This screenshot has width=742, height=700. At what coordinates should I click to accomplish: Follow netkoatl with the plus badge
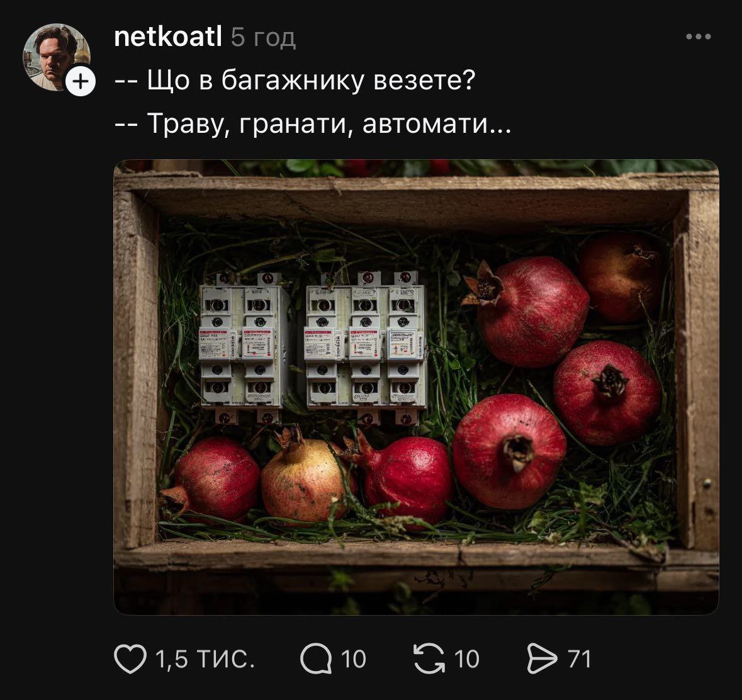pyautogui.click(x=81, y=82)
